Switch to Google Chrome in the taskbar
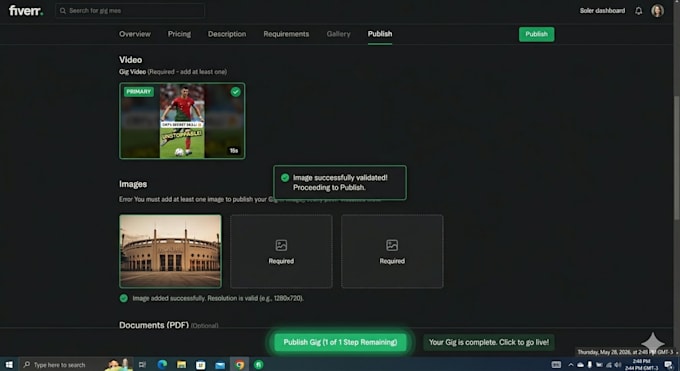 point(239,364)
